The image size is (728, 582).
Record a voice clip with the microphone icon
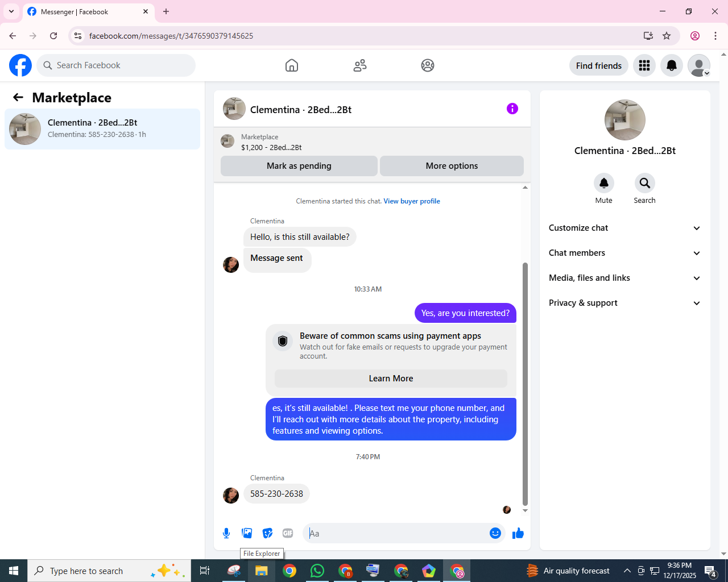226,533
